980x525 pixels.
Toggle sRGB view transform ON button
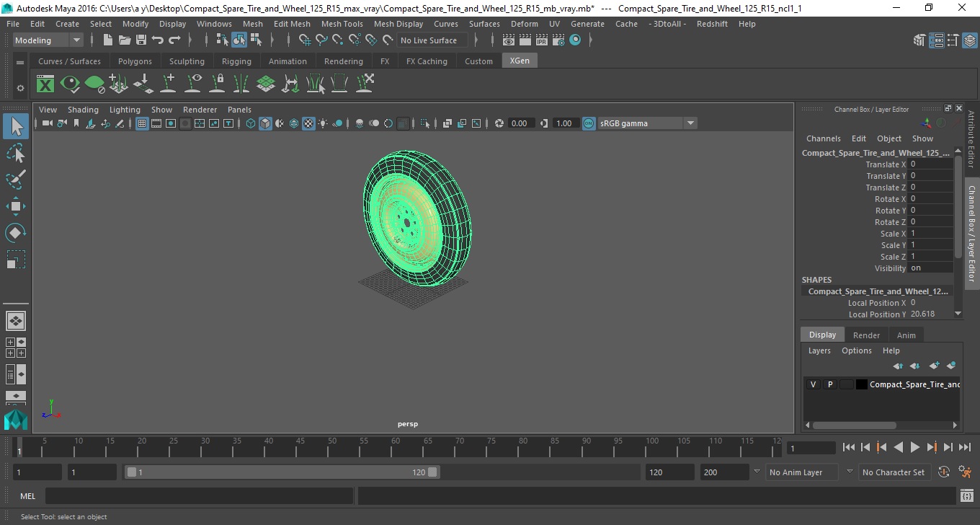[589, 123]
